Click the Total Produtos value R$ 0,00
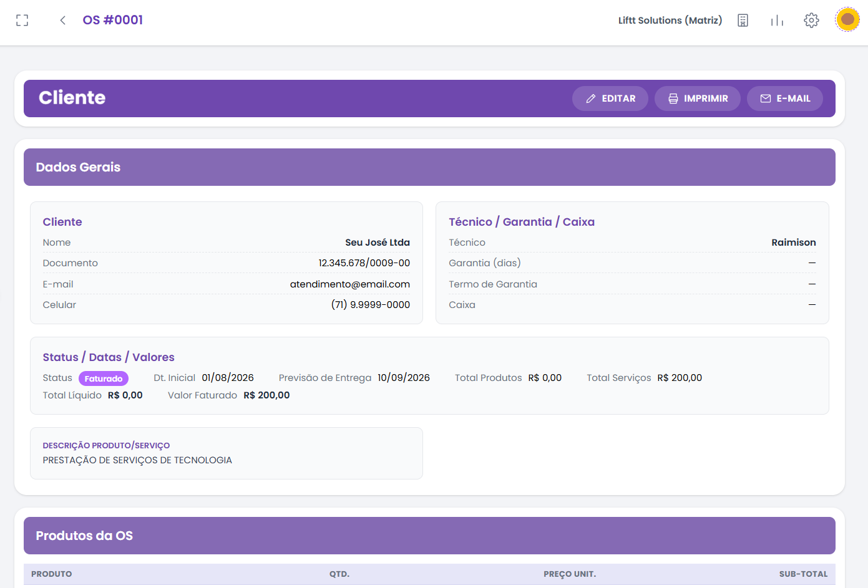 (x=545, y=378)
